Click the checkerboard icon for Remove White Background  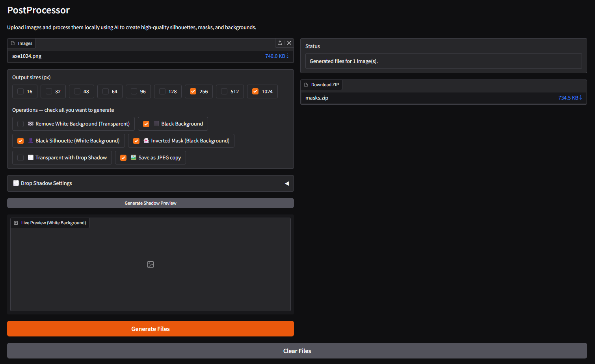[31, 124]
